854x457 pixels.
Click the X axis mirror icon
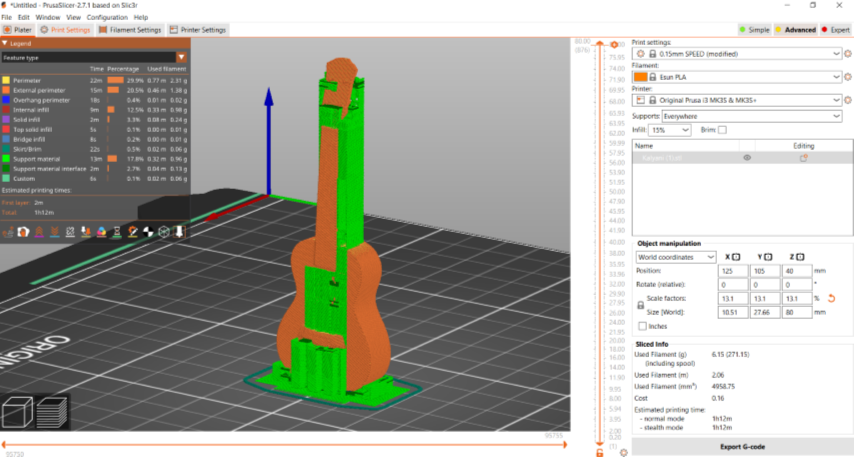click(x=736, y=257)
